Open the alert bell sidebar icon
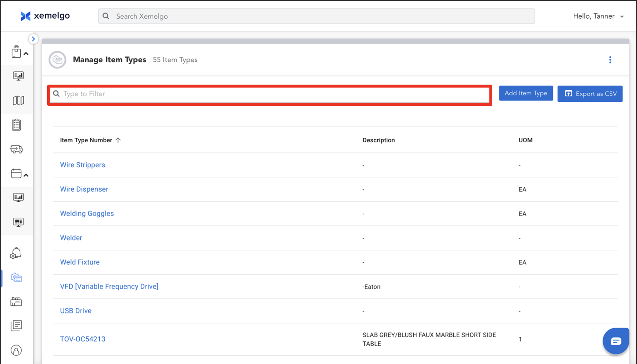This screenshot has height=364, width=637. [16, 253]
